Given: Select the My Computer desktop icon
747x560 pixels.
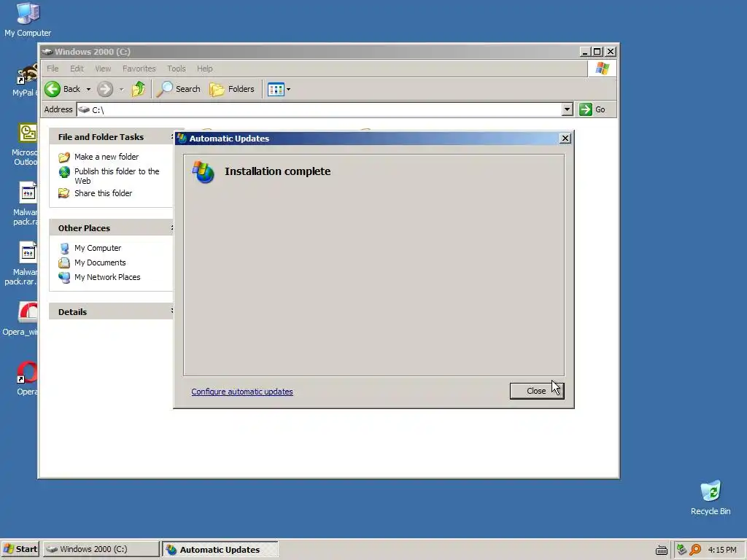Looking at the screenshot, I should click(x=28, y=19).
